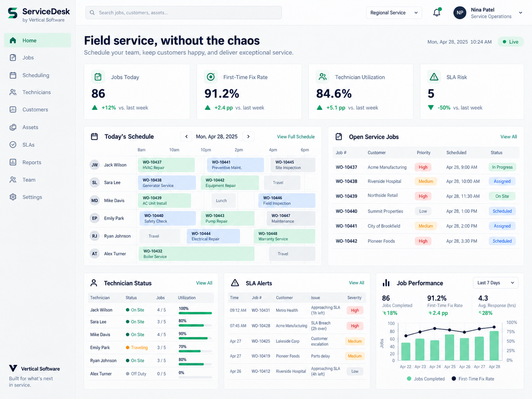Click the JW avatar for Jack Wilson
Viewport: 532px width, 399px height.
[94, 165]
